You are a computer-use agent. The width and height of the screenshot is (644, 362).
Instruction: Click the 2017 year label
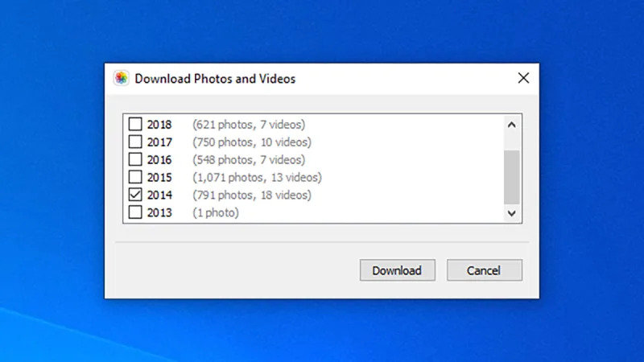pos(159,142)
